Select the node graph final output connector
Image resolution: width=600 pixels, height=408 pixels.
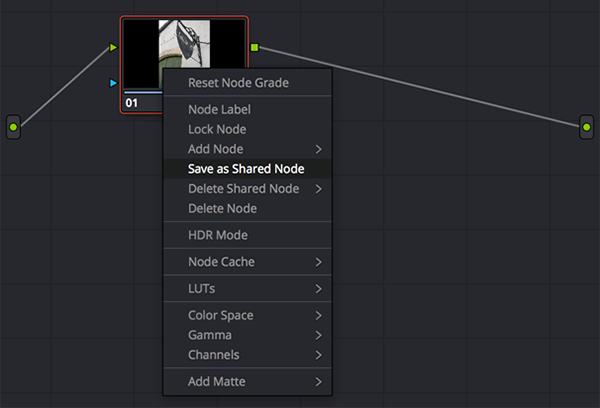click(x=586, y=127)
